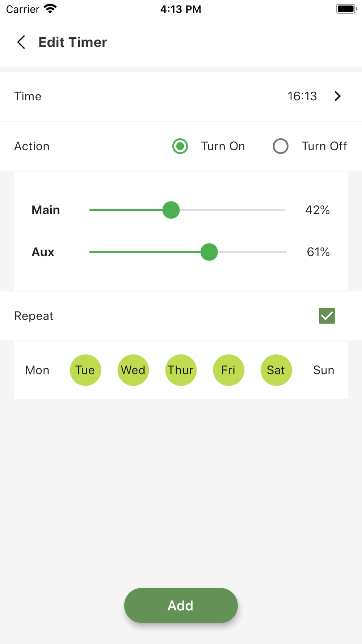362x644 pixels.
Task: Open time picker via right chevron
Action: 337,96
